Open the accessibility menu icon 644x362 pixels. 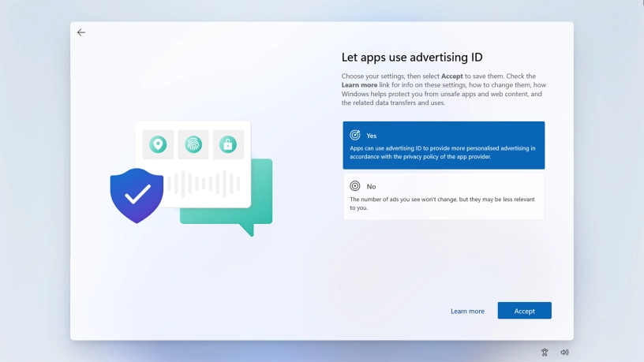point(545,353)
